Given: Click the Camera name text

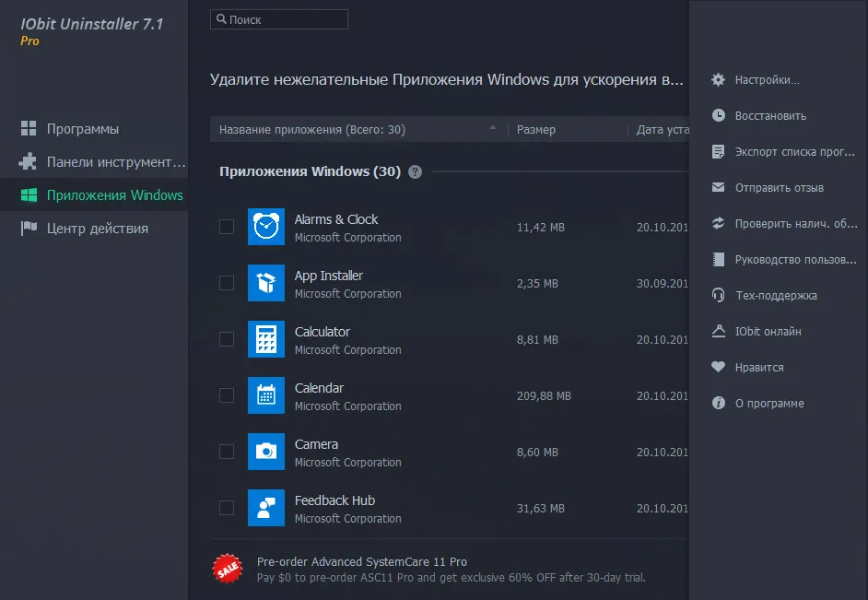Looking at the screenshot, I should [x=316, y=444].
